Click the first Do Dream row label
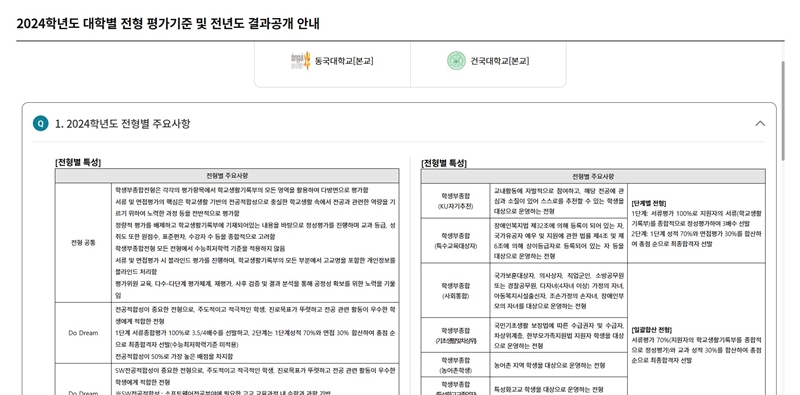Viewport: 800px width, 395px height. [x=83, y=333]
